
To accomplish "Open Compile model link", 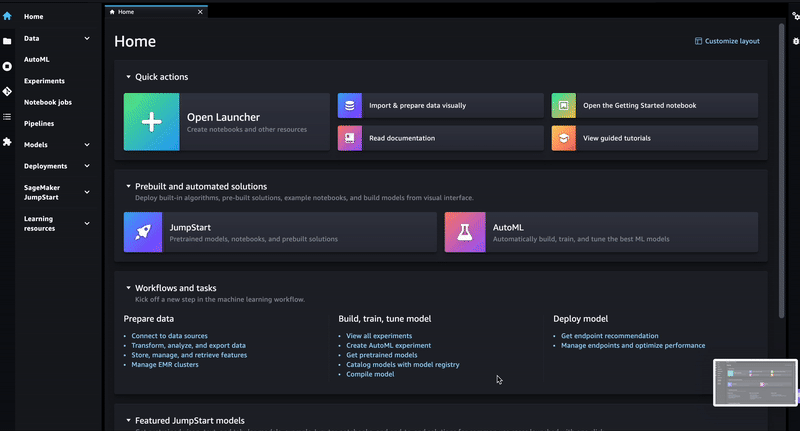I will (x=370, y=374).
